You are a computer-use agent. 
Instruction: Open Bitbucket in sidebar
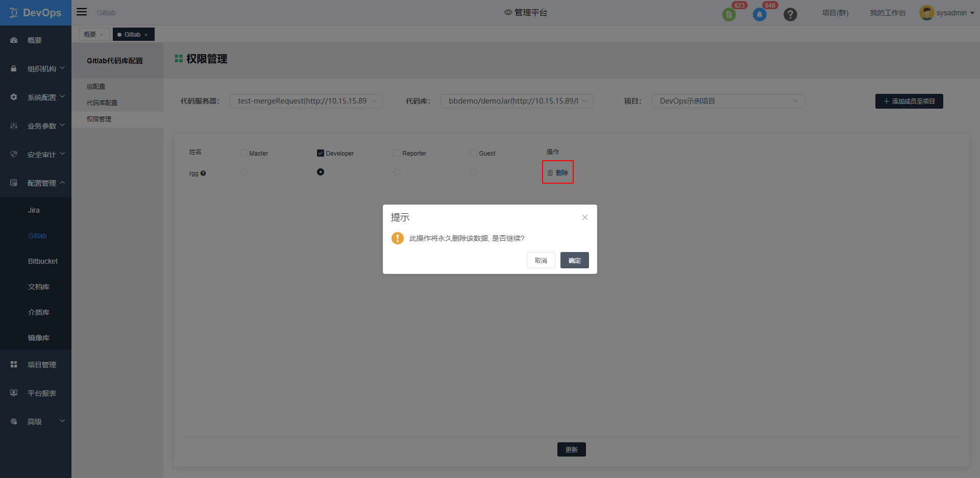click(x=43, y=261)
